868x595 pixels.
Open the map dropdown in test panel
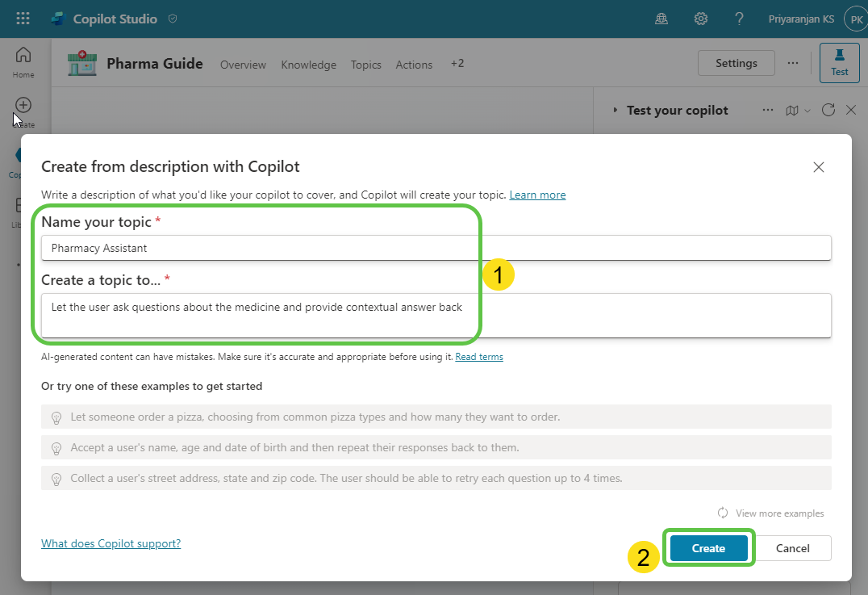point(797,111)
